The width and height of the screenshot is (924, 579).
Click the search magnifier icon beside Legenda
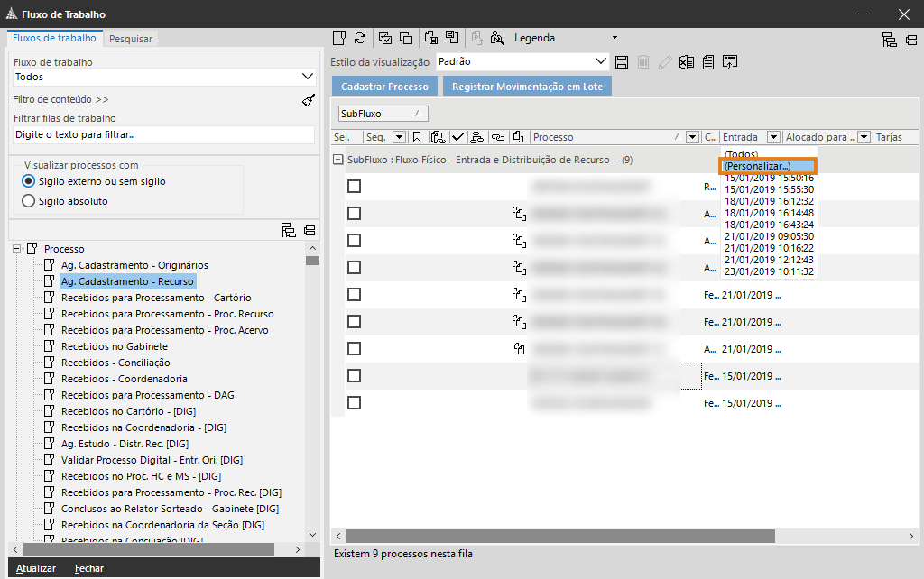(496, 38)
